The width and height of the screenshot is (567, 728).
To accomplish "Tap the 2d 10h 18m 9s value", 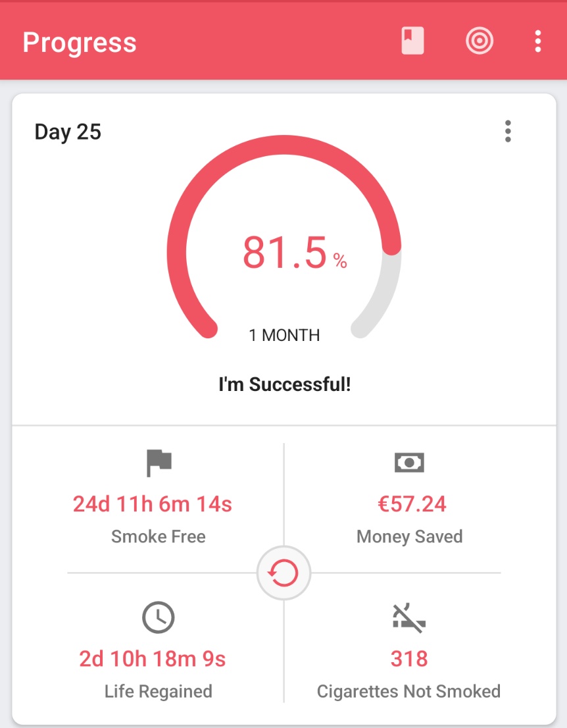I will coord(152,659).
